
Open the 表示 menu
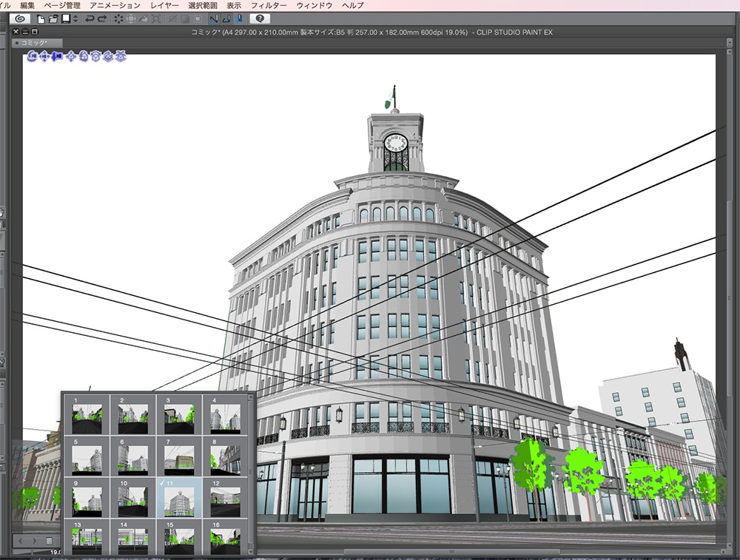[234, 5]
